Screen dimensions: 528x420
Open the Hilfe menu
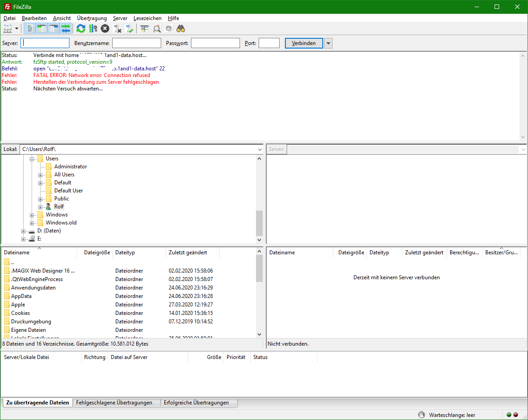pos(173,18)
